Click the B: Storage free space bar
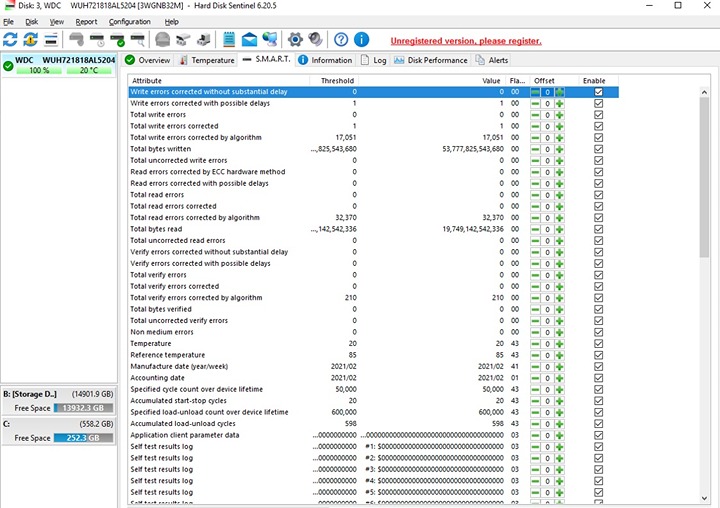 click(x=83, y=408)
